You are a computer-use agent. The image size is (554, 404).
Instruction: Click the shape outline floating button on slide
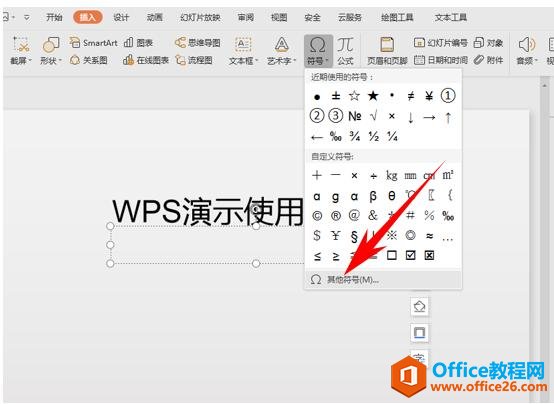click(x=419, y=333)
